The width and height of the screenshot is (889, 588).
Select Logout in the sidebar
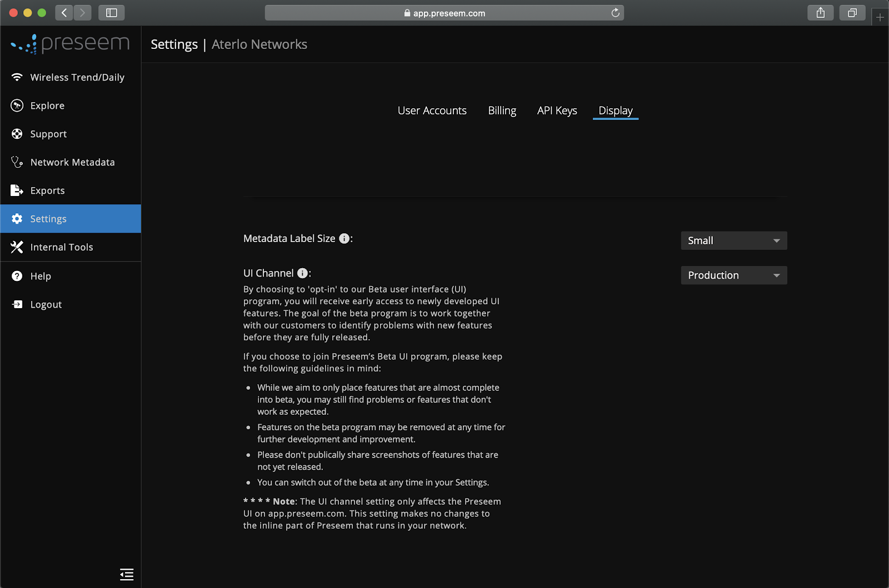tap(71, 304)
